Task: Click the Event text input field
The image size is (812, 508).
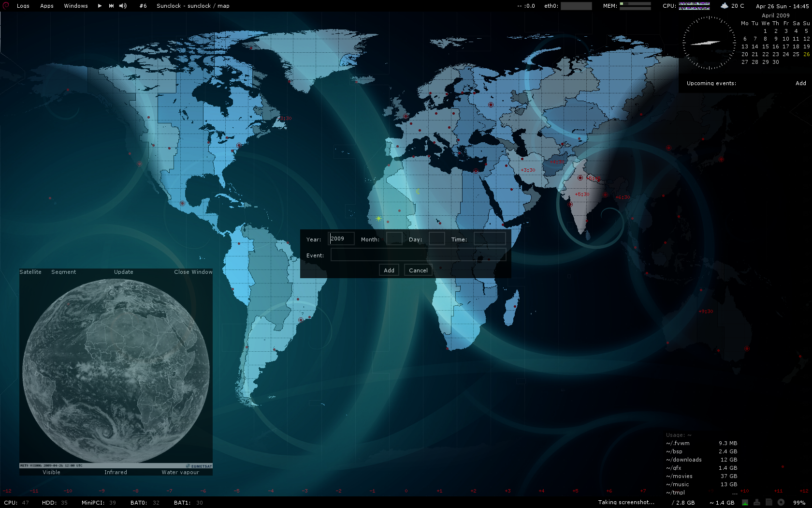Action: pyautogui.click(x=418, y=255)
